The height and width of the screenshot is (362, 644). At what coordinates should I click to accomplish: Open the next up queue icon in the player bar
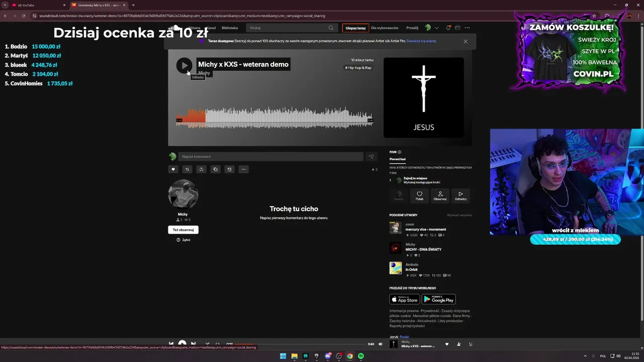click(x=471, y=344)
